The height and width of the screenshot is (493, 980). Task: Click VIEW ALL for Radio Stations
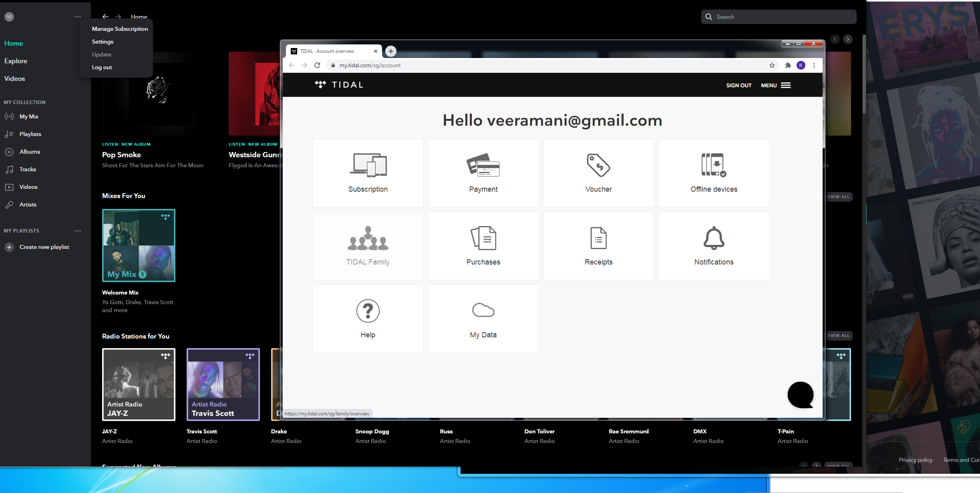[839, 335]
